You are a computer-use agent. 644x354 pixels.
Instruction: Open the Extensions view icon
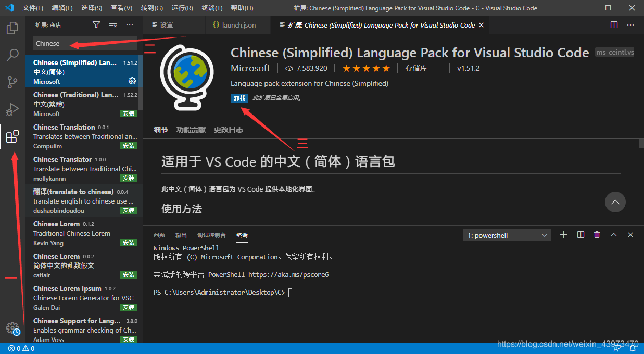tap(12, 136)
